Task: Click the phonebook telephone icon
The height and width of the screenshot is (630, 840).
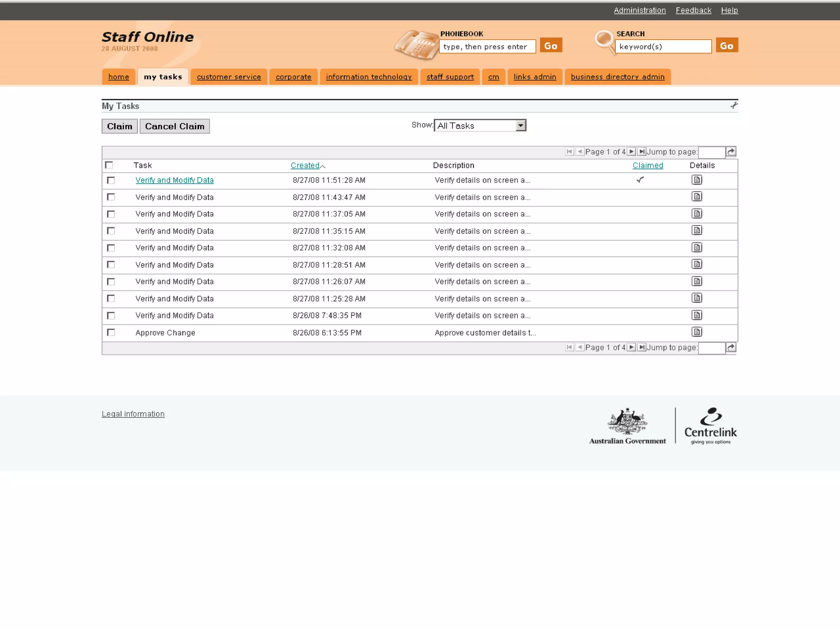Action: point(416,45)
